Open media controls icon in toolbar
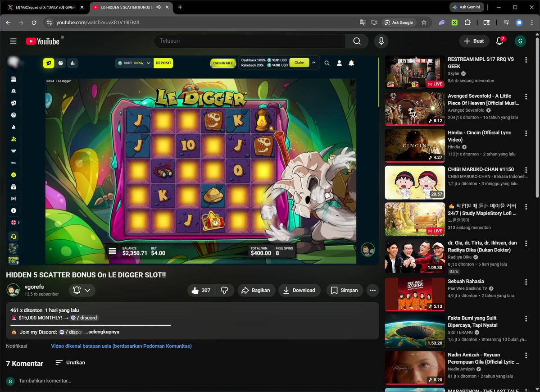This screenshot has width=540, height=392. 506,23
